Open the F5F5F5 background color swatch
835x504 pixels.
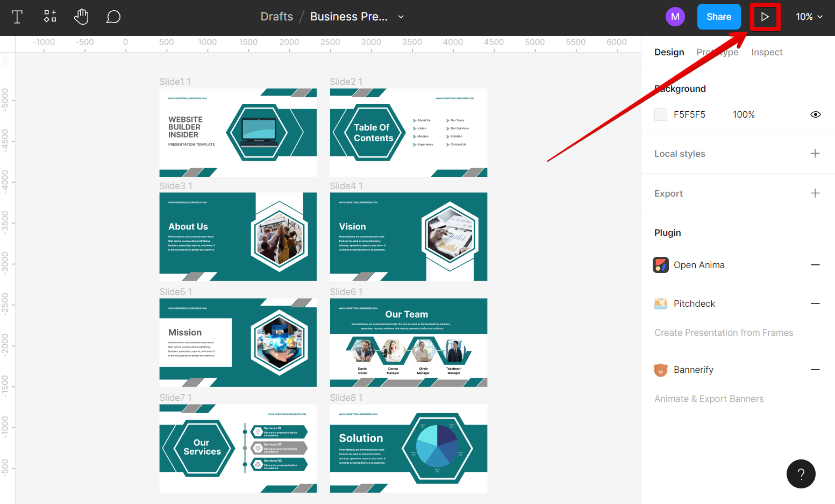(x=660, y=114)
